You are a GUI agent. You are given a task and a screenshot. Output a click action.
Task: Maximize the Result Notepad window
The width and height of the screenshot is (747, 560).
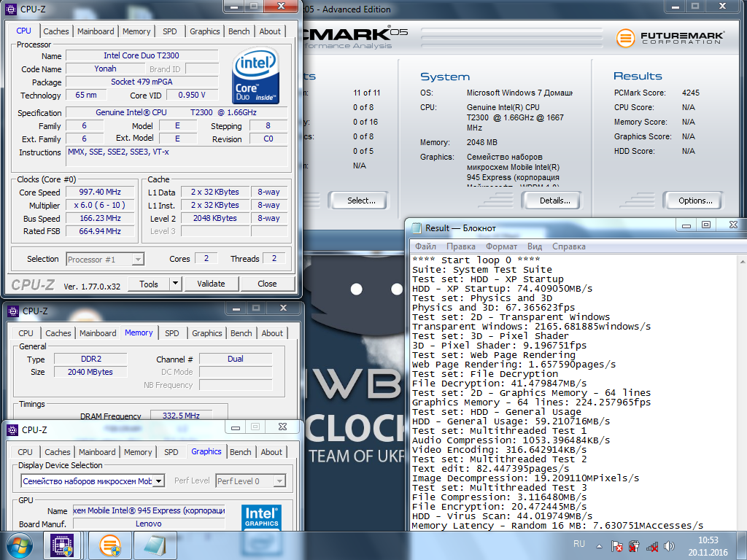[x=706, y=225]
